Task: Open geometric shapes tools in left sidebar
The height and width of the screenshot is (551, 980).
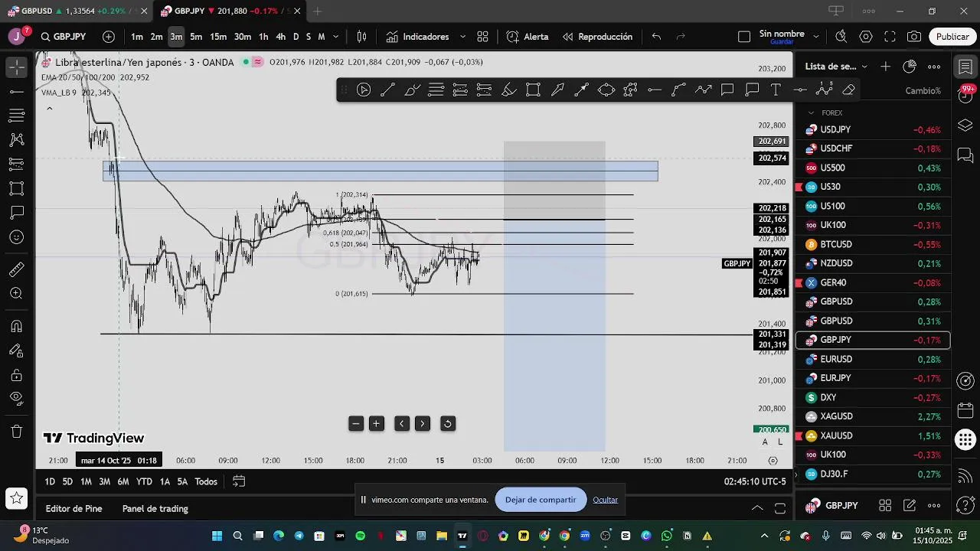Action: tap(16, 188)
